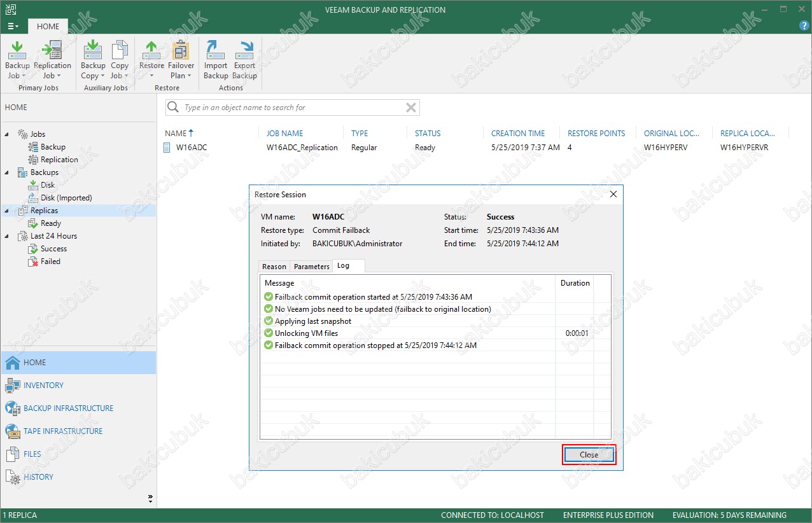Switch to the Parameters tab
Screen dimensions: 812x523
click(312, 267)
